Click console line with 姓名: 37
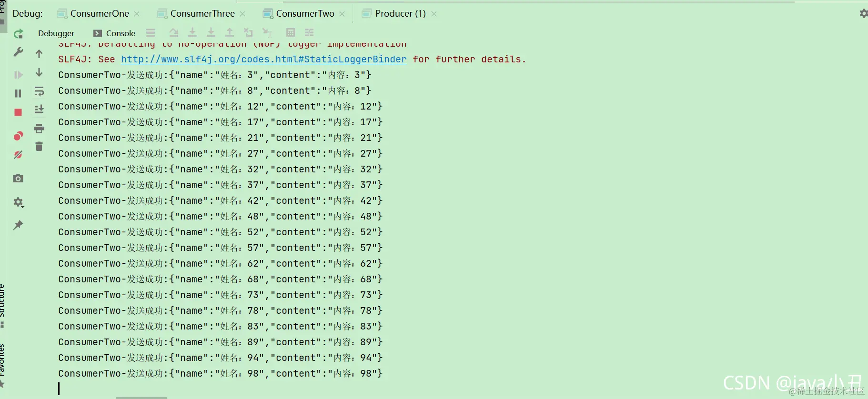This screenshot has width=868, height=399. click(x=221, y=185)
